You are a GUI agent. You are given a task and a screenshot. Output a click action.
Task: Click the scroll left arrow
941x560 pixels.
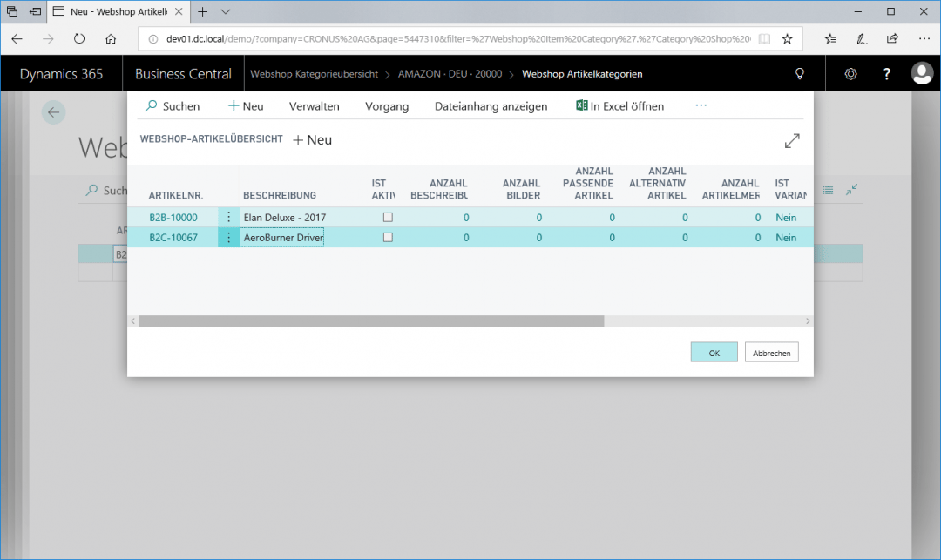point(133,321)
